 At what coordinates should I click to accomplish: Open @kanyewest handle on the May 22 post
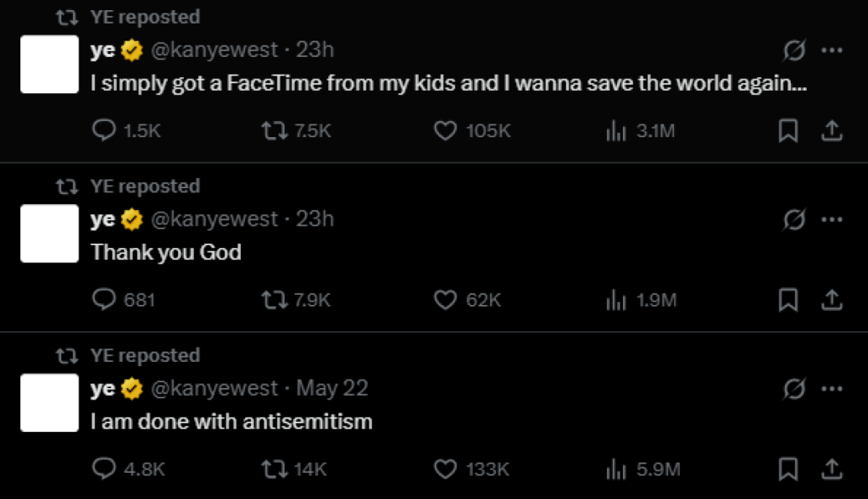[214, 389]
